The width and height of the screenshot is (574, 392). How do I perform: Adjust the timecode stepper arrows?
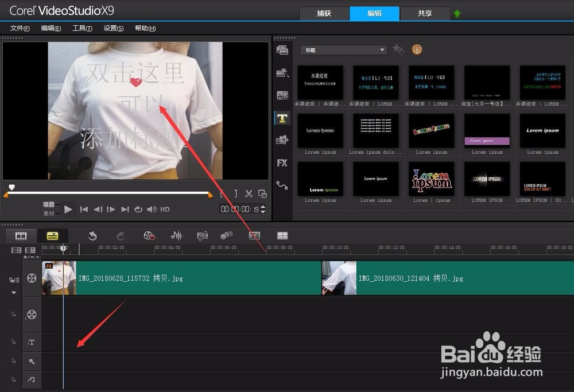pyautogui.click(x=263, y=209)
